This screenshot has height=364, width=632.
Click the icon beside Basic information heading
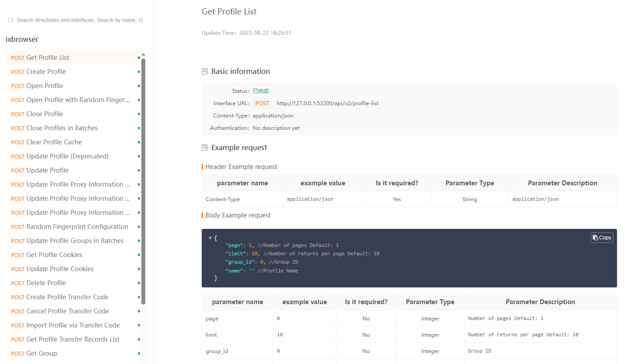tap(205, 71)
